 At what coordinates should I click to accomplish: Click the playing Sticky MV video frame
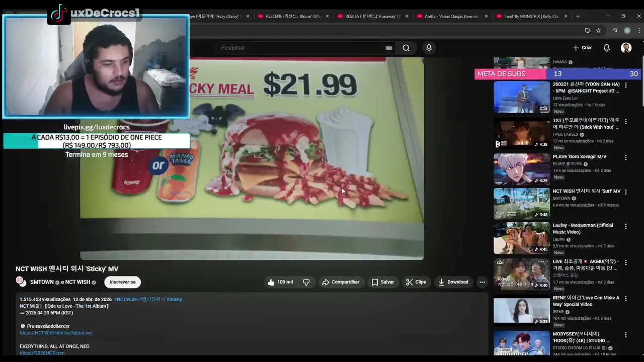[252, 158]
